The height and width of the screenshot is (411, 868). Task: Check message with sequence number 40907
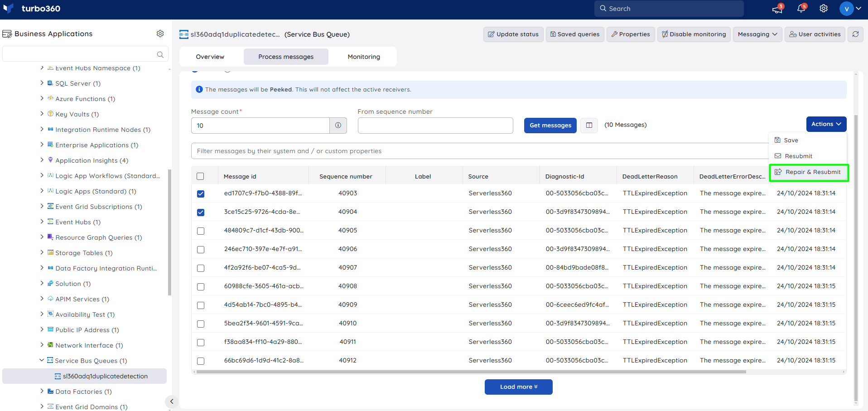click(x=201, y=268)
